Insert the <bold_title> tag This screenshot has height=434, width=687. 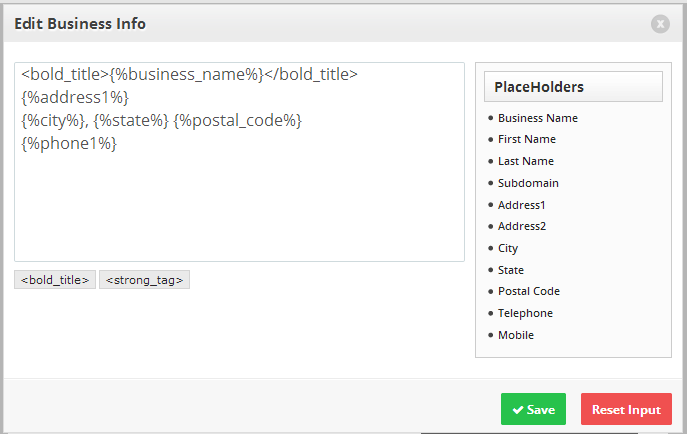(x=55, y=280)
